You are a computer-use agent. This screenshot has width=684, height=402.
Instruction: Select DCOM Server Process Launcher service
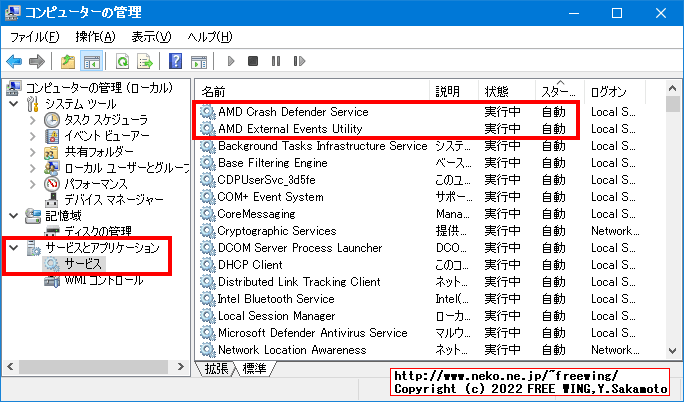tap(419, 248)
